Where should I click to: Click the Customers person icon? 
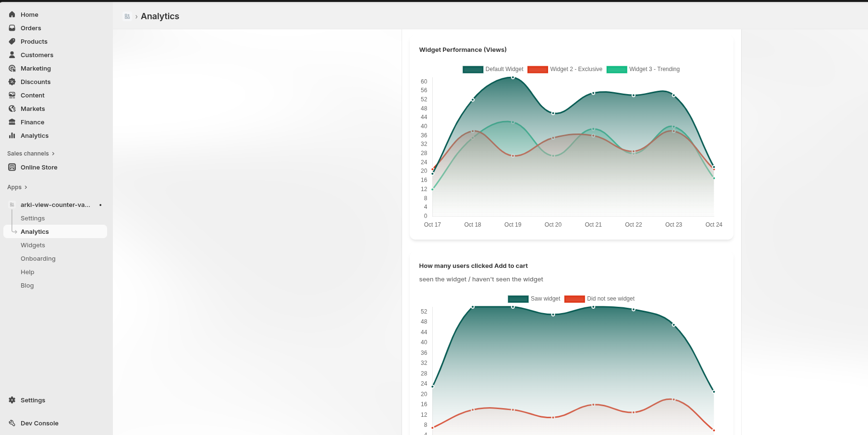coord(12,55)
